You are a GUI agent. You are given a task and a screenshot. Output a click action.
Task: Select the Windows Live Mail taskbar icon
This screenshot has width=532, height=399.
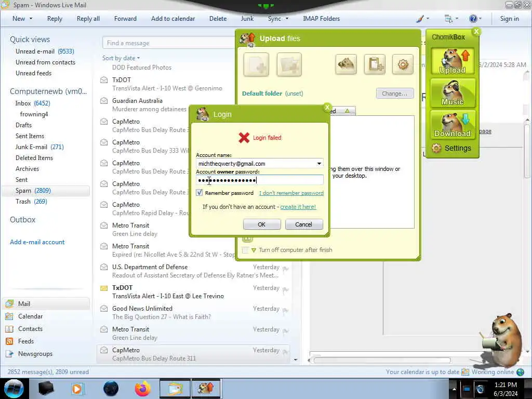tap(175, 389)
